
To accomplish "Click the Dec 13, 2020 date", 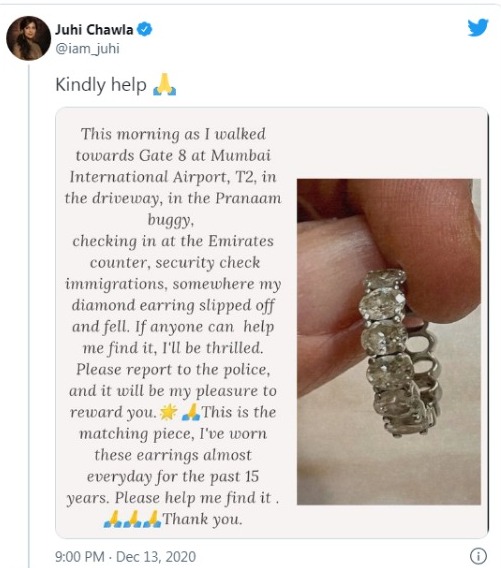I will (x=156, y=556).
